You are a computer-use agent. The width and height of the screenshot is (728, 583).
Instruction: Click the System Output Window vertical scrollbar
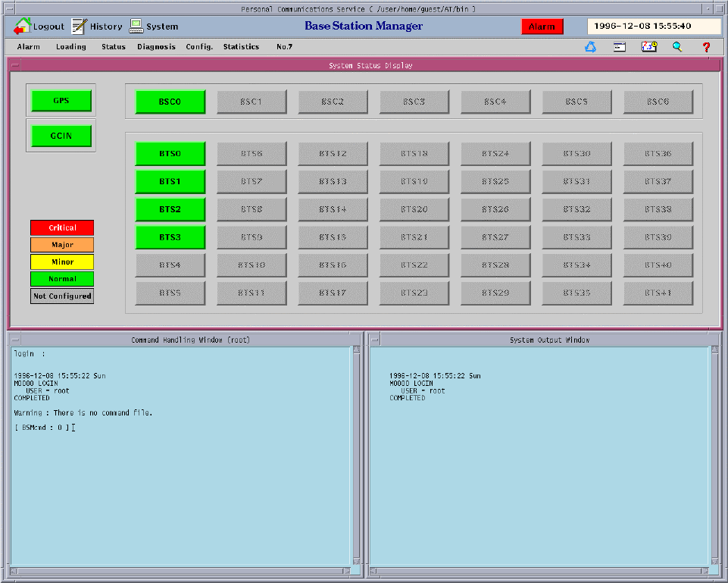point(714,456)
